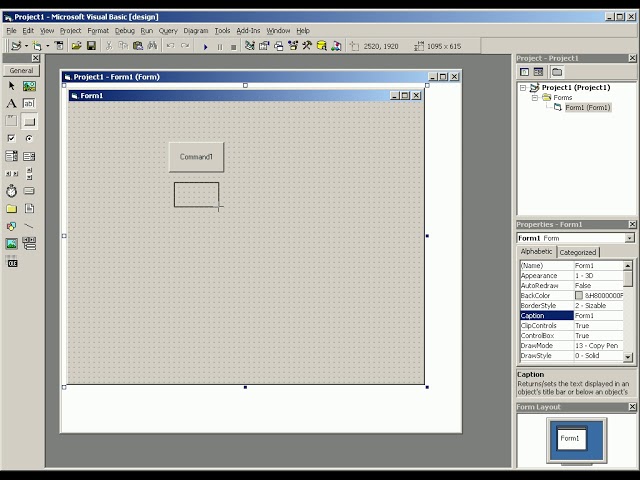Click the General toolbox tab button

tap(21, 71)
